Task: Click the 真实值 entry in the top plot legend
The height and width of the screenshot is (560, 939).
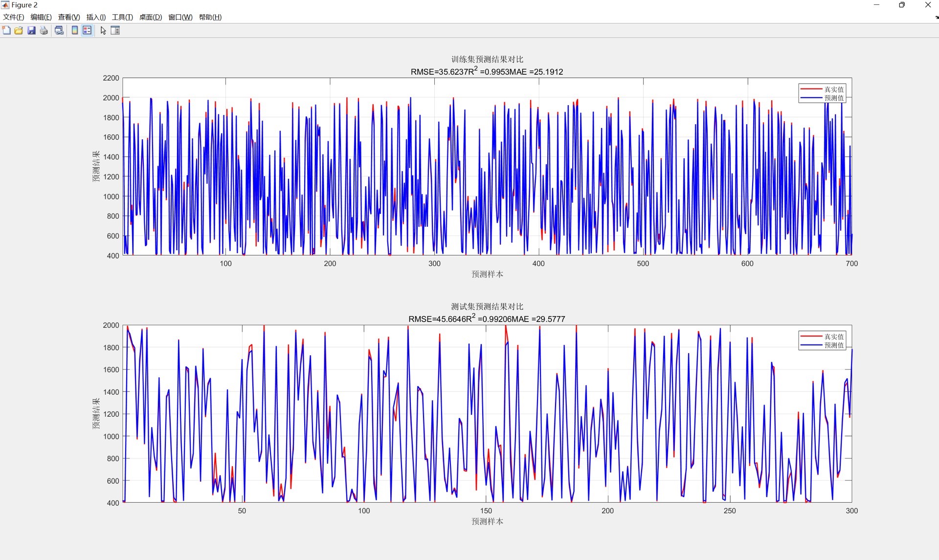Action: pos(833,89)
